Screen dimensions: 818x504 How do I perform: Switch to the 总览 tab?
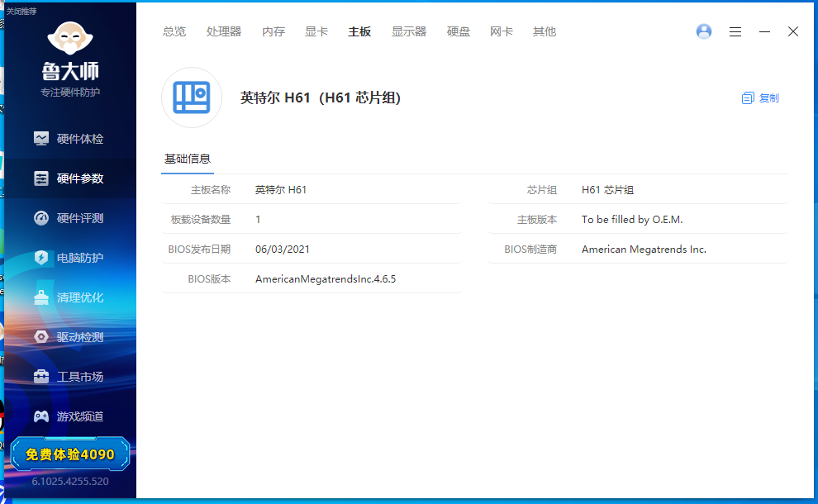pos(174,32)
